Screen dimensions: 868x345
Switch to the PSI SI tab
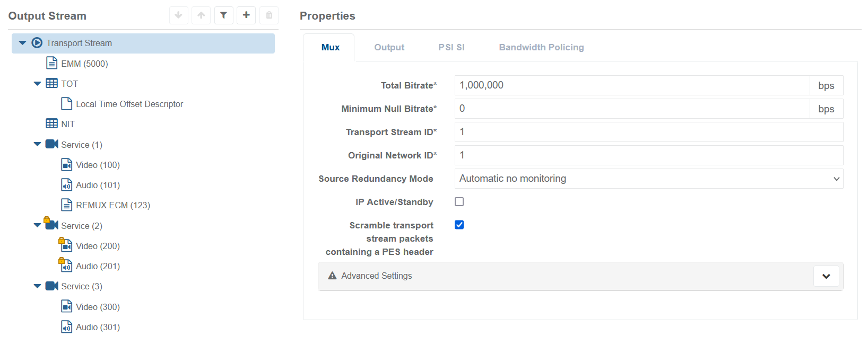[451, 47]
